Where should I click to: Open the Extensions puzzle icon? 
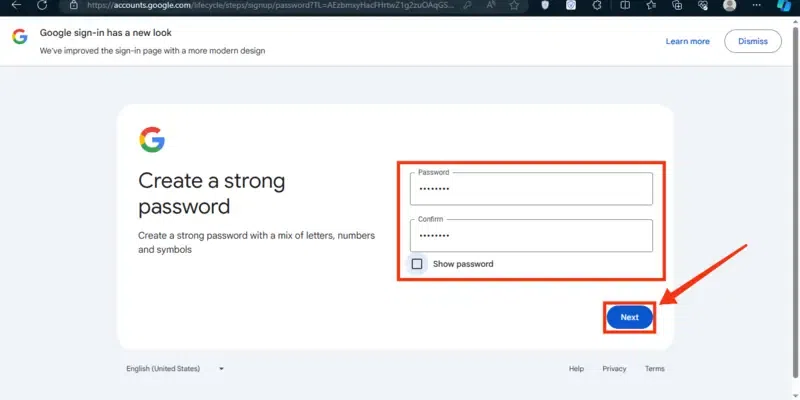click(597, 5)
